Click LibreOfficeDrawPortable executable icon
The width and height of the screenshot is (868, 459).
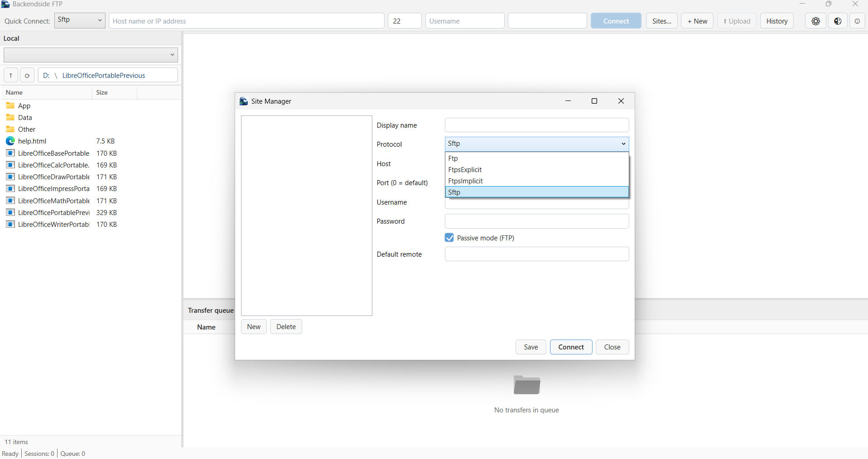[10, 177]
